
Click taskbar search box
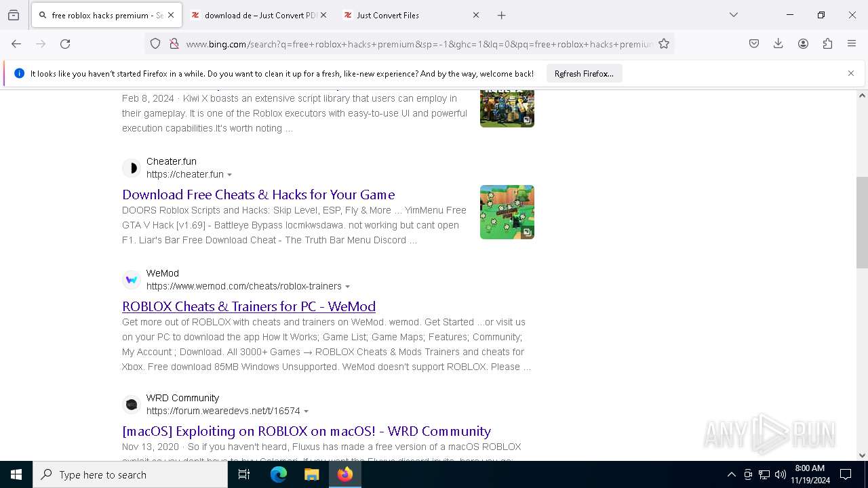130,474
